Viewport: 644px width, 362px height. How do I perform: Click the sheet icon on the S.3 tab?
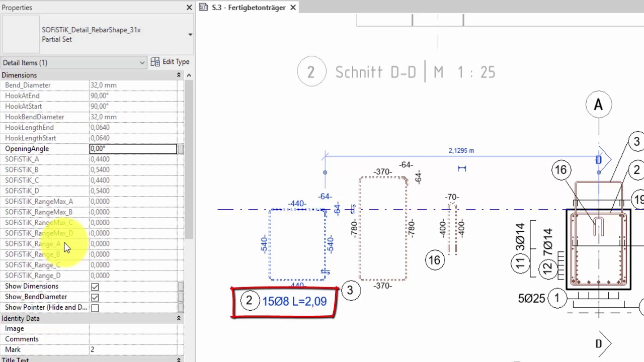[x=204, y=7]
